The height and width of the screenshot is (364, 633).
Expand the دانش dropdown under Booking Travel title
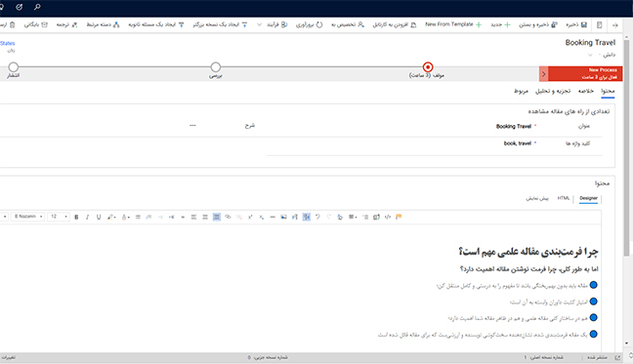(x=590, y=55)
